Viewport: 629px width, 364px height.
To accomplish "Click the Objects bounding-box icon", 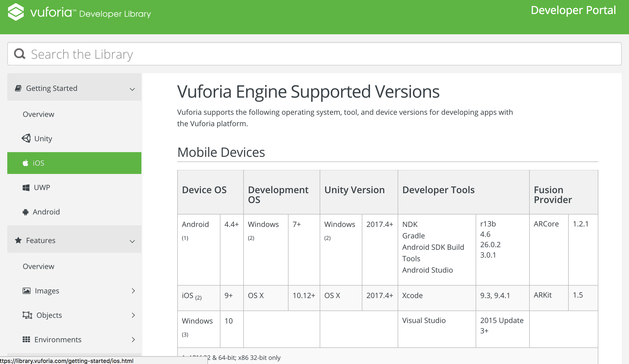I will coord(27,315).
